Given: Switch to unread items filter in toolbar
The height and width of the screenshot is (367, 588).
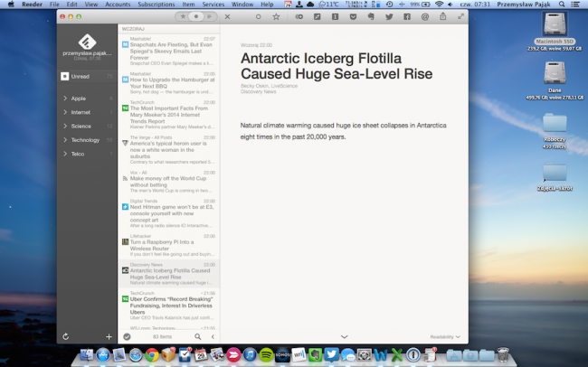Looking at the screenshot, I should (x=195, y=16).
